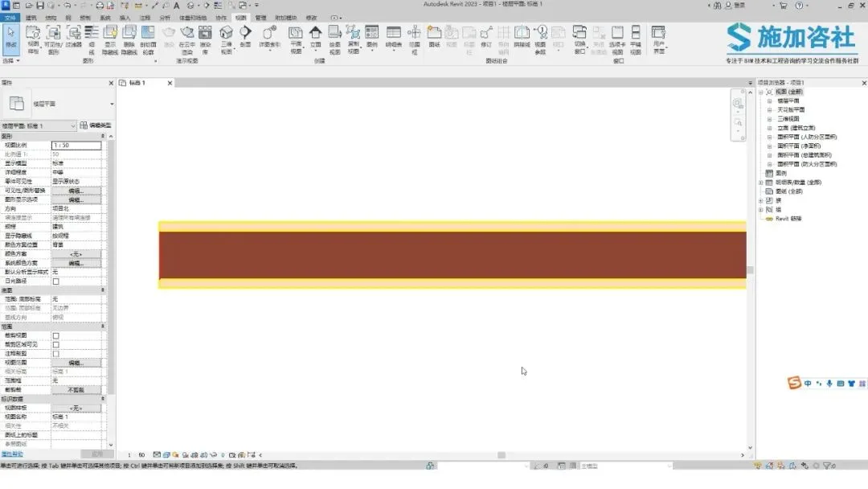This screenshot has height=489, width=868.
Task: Toggle 裁剪视图 (Crop View) checkbox
Action: (56, 335)
